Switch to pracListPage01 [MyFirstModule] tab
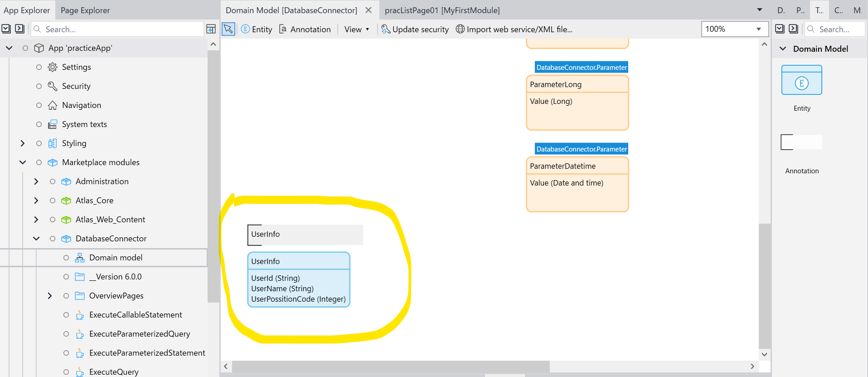Image resolution: width=868 pixels, height=377 pixels. pyautogui.click(x=442, y=10)
